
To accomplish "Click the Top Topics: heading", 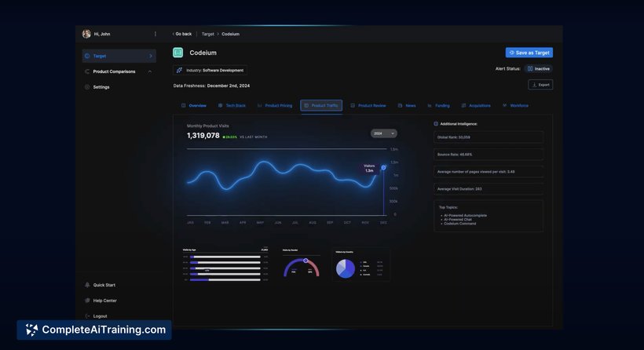I will (x=448, y=207).
